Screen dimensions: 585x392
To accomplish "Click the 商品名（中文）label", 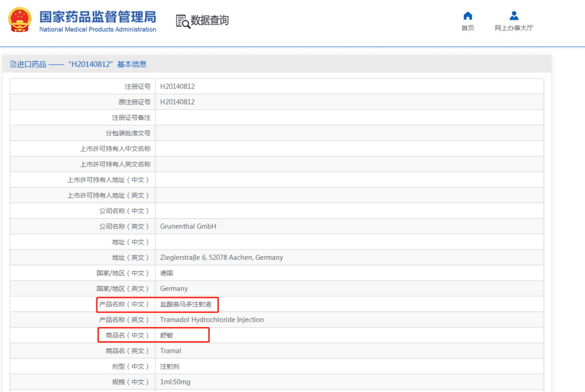I will point(128,336).
